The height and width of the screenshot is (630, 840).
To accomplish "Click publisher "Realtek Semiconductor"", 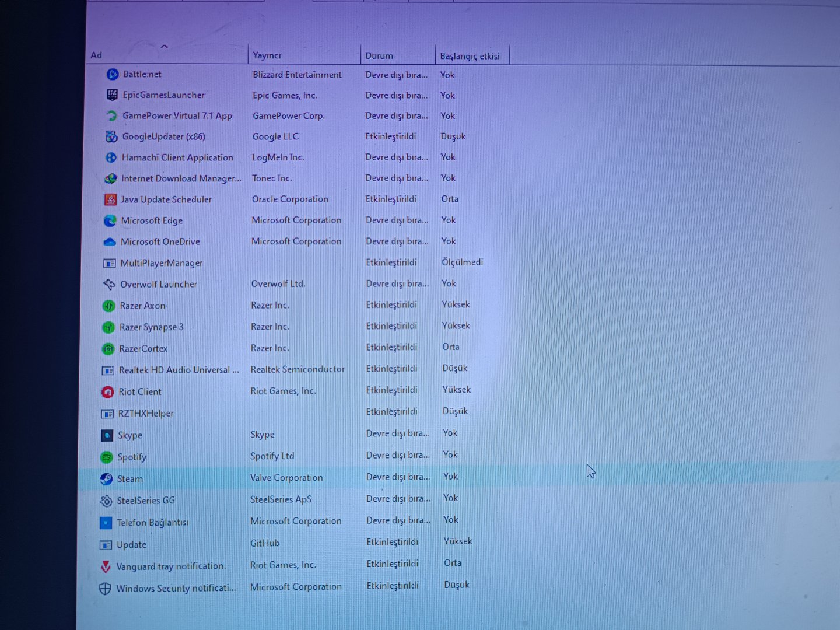I will 297,370.
